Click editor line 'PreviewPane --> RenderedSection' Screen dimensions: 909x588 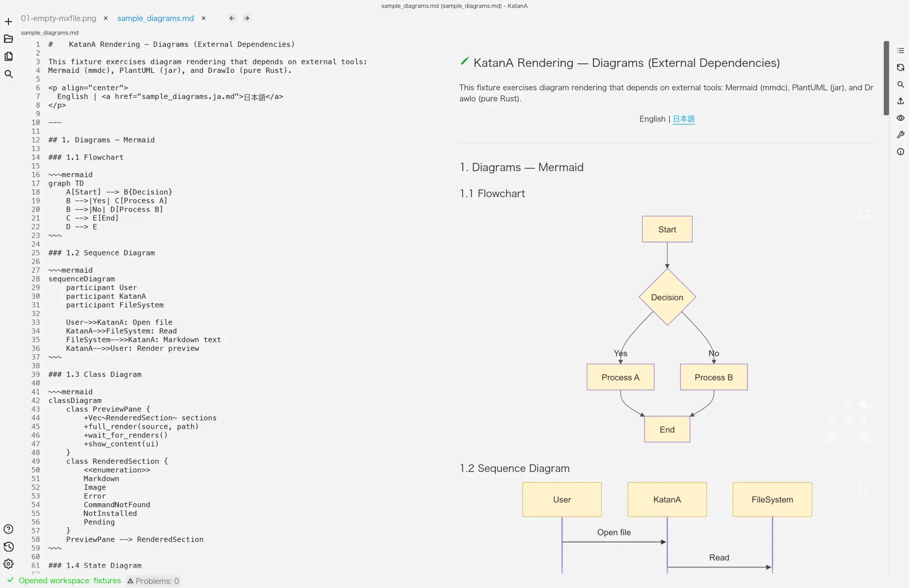point(134,539)
